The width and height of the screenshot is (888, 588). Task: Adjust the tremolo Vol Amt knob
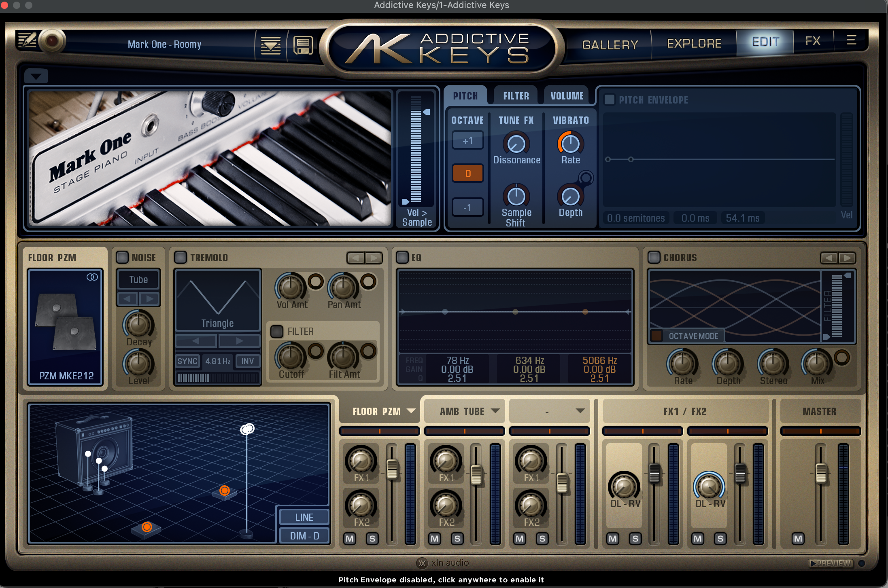point(291,287)
